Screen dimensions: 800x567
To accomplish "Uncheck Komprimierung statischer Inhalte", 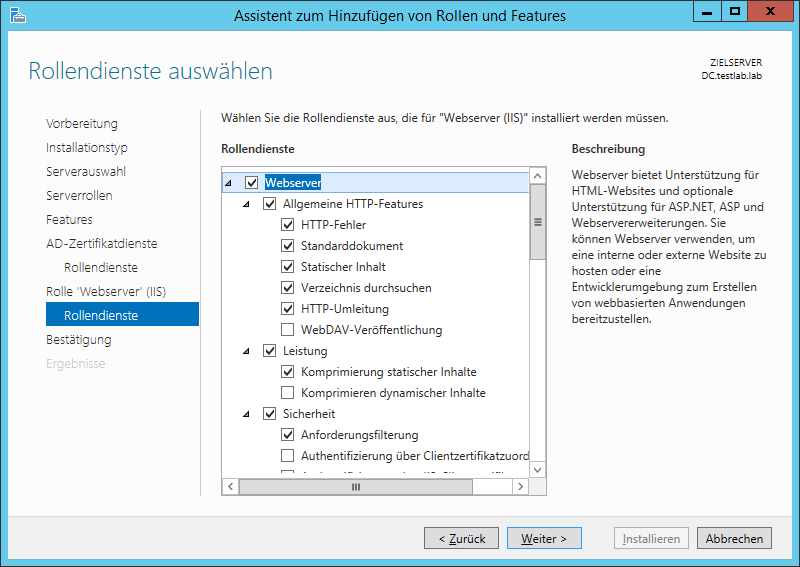I will click(x=288, y=372).
